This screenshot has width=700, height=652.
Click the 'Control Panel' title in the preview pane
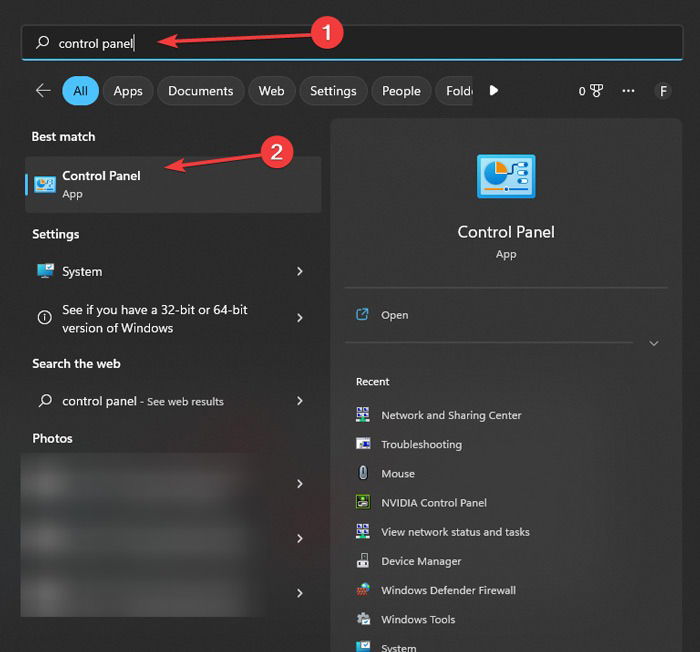click(506, 232)
